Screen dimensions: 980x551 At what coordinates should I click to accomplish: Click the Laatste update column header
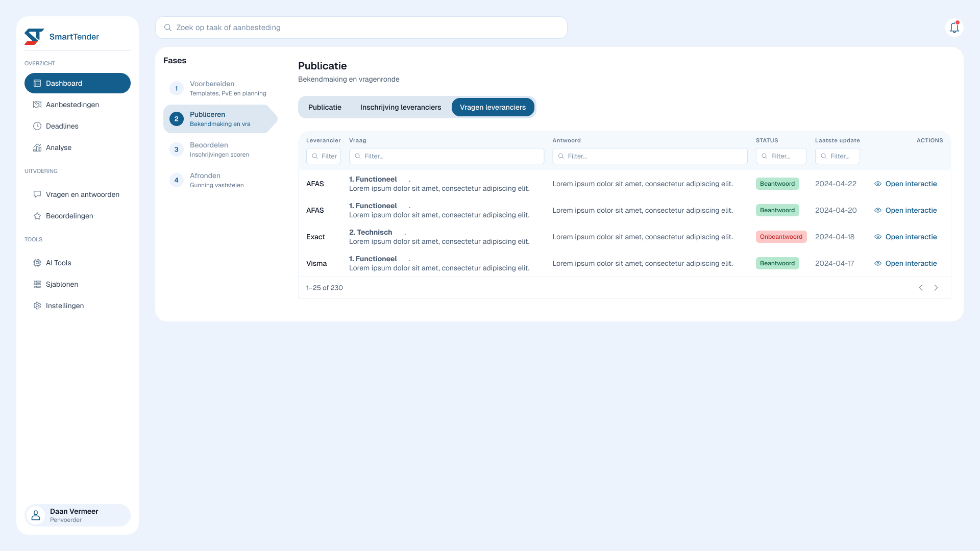838,140
